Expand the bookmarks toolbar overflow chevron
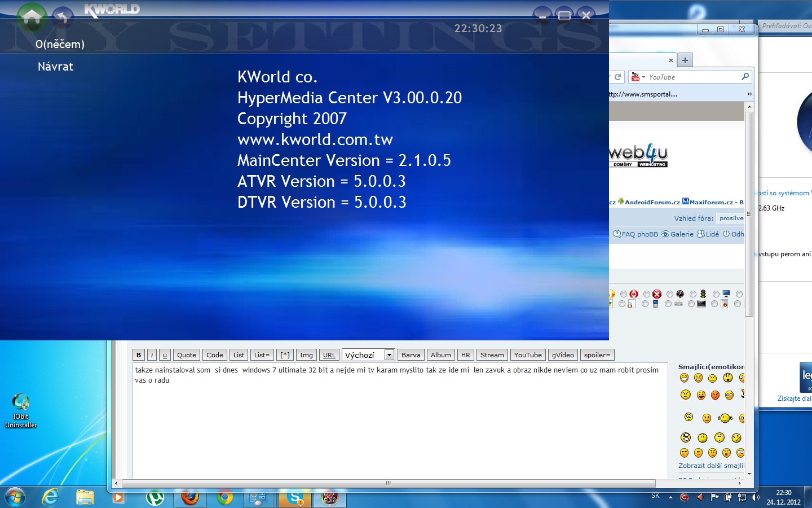Screen dimensions: 812x508 749,94
